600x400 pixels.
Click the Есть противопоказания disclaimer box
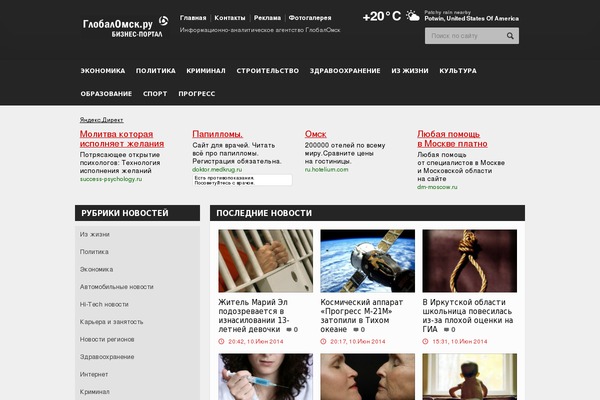coord(242,180)
